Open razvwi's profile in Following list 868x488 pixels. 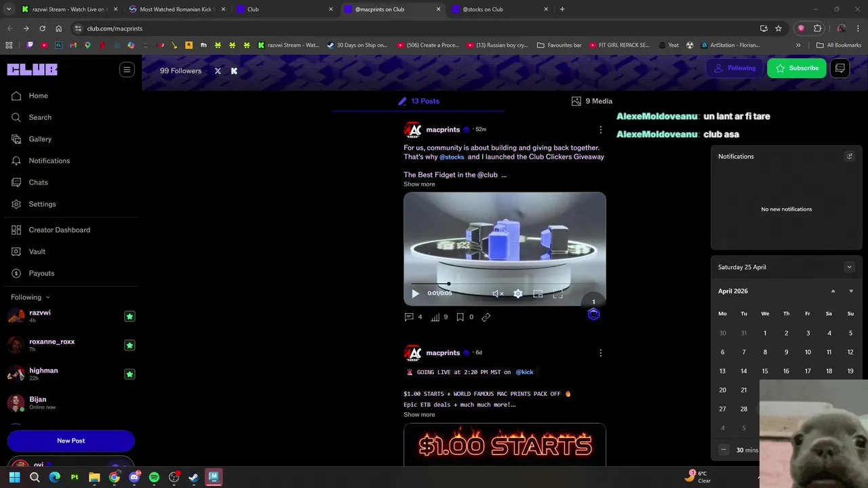40,313
